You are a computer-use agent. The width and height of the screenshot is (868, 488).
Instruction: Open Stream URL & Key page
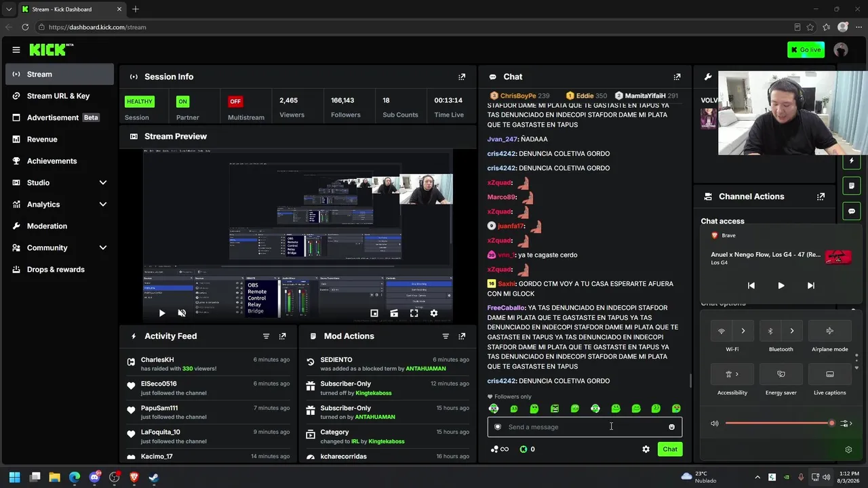click(x=60, y=96)
